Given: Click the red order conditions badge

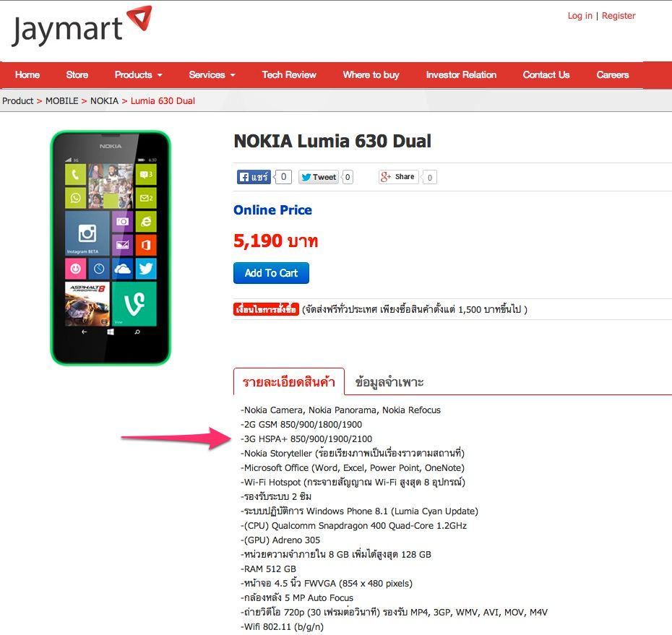Looking at the screenshot, I should (266, 309).
